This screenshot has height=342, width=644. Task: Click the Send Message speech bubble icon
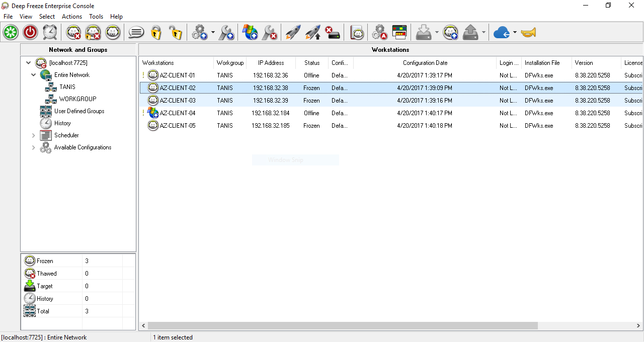tap(136, 33)
